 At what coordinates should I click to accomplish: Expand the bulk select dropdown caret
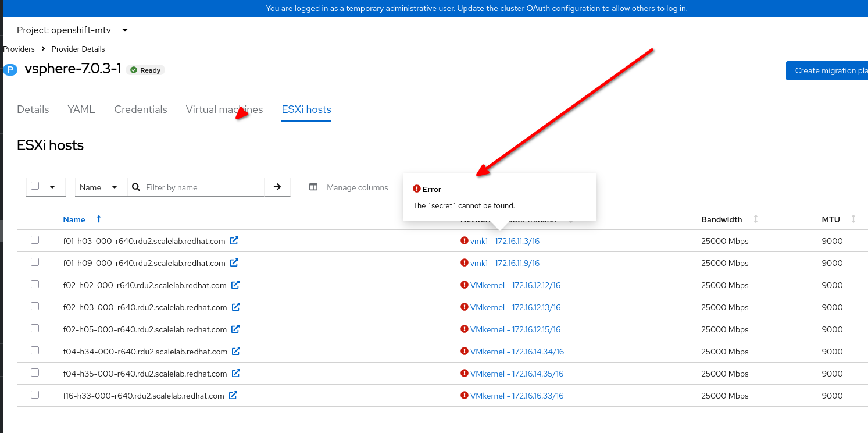click(52, 187)
